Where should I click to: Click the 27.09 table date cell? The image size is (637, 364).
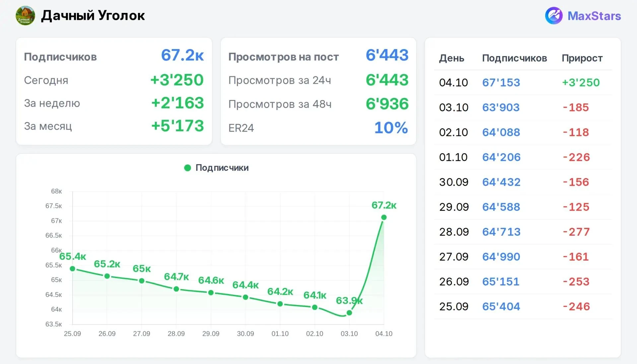point(454,257)
